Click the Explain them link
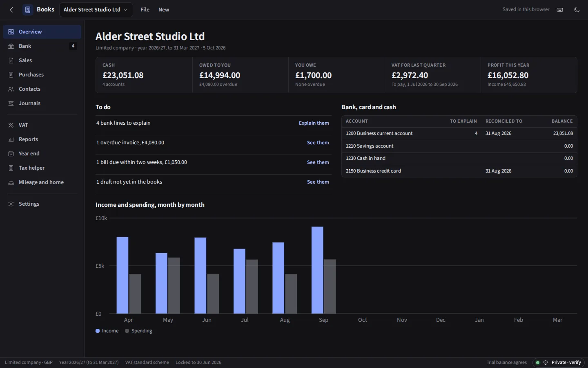The image size is (588, 368). click(x=314, y=123)
